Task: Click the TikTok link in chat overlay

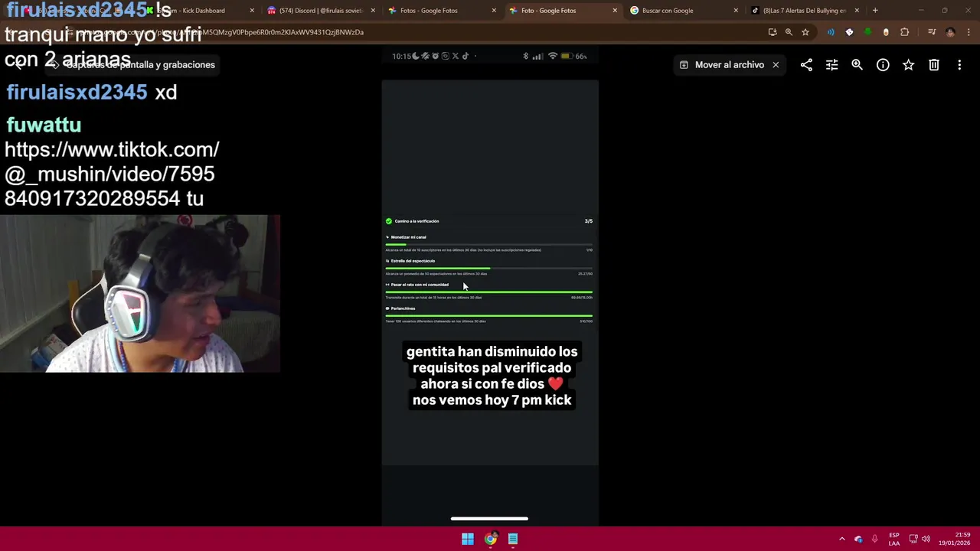Action: (x=113, y=174)
